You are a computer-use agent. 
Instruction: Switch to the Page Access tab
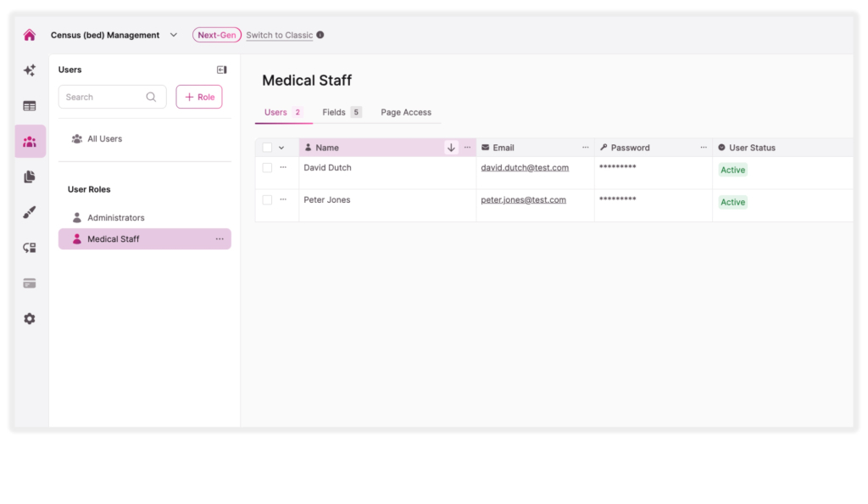click(405, 112)
